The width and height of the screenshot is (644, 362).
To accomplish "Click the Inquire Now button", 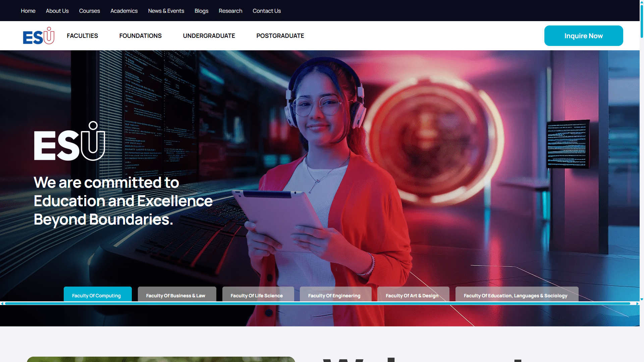I will (584, 36).
